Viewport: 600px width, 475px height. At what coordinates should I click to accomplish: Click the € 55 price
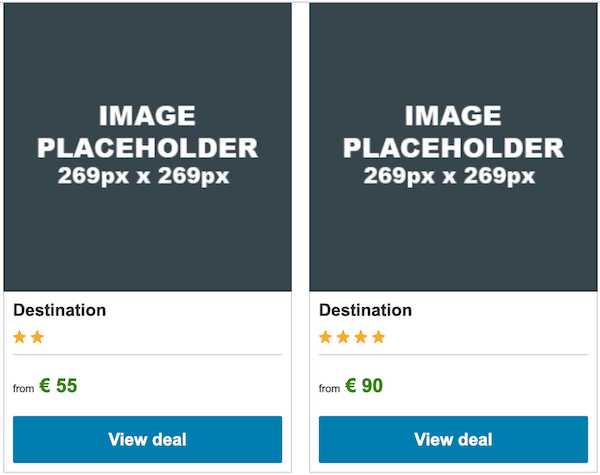(59, 386)
